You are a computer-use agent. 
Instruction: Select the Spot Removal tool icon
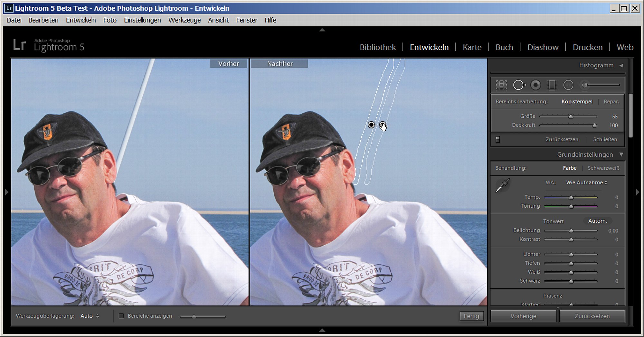click(x=519, y=85)
